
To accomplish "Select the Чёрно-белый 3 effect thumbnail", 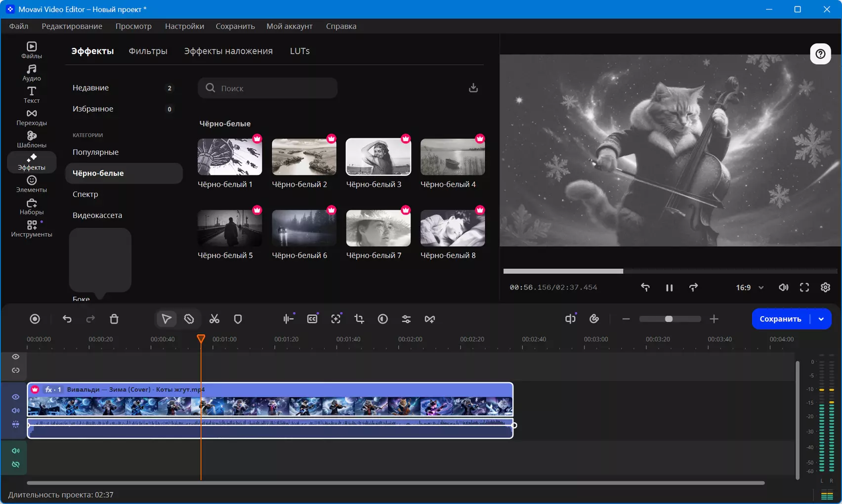I will pos(379,157).
